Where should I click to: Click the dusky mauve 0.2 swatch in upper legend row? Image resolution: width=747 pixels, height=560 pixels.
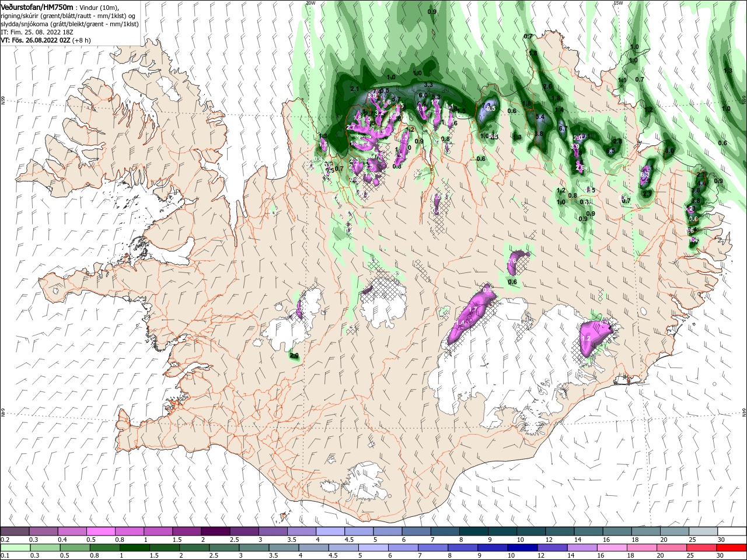coord(15,531)
